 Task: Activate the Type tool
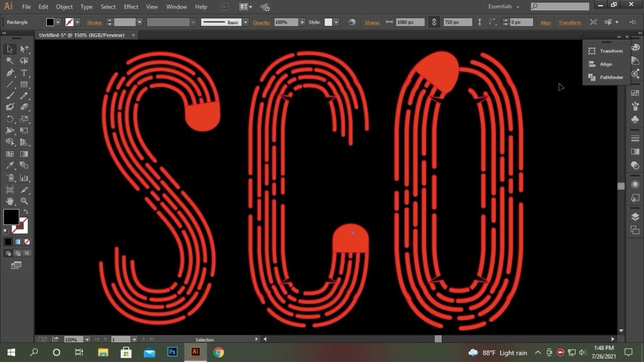pos(24,73)
